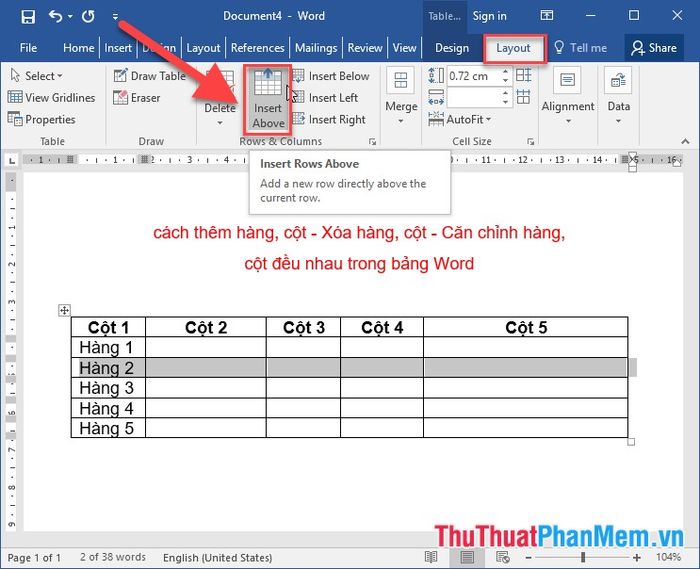Switch to Web Layout view
This screenshot has width=700, height=569.
coord(503,557)
